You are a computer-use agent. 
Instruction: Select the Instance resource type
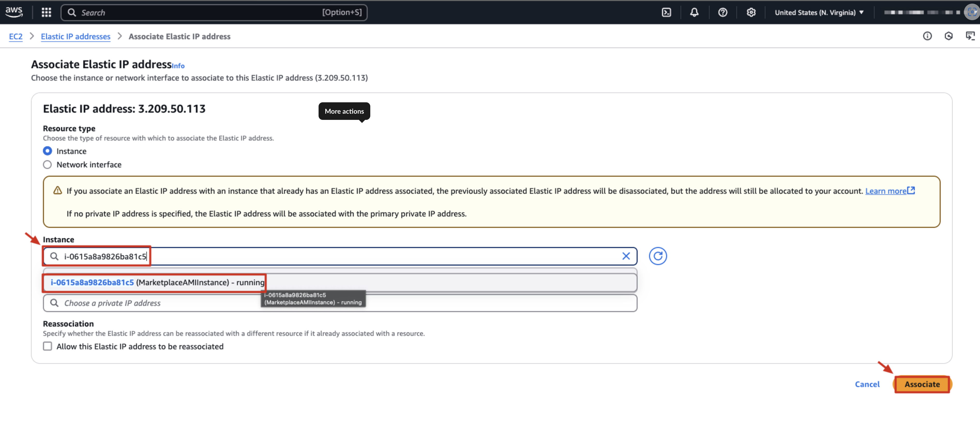pos(48,151)
